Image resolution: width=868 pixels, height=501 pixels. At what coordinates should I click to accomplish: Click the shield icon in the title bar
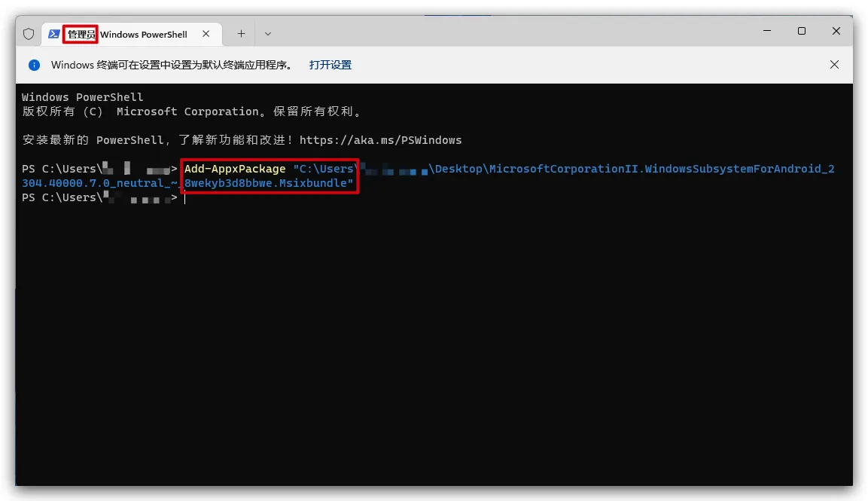tap(29, 34)
